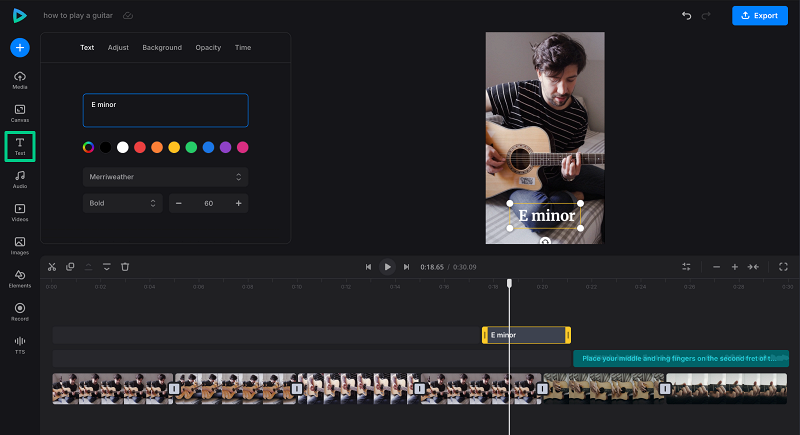Click transition marker after first video clip
This screenshot has height=435, width=800.
click(174, 389)
